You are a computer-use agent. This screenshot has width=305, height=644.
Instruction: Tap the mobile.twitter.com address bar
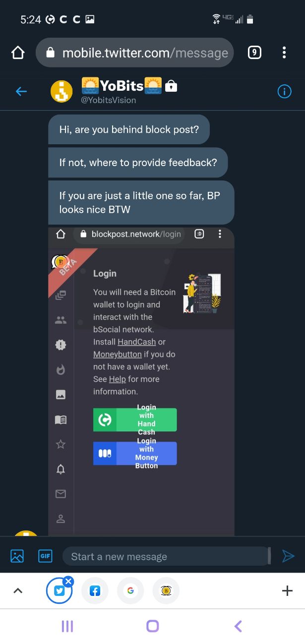(134, 53)
